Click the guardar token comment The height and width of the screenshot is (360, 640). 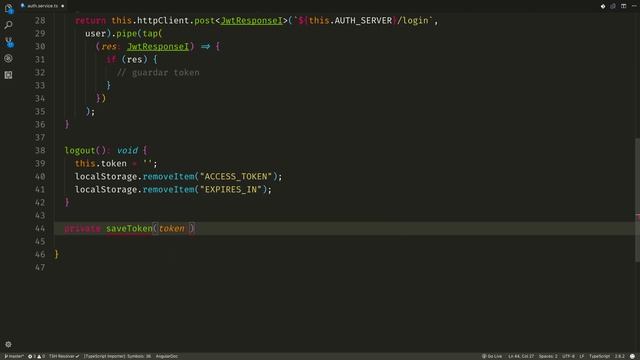[x=158, y=73]
